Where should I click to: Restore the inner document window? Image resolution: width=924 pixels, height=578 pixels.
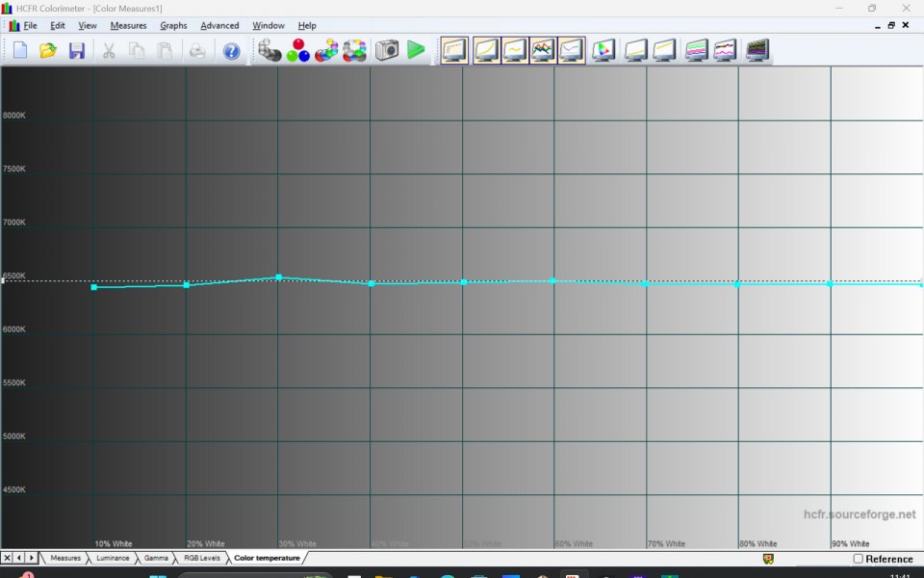point(891,25)
